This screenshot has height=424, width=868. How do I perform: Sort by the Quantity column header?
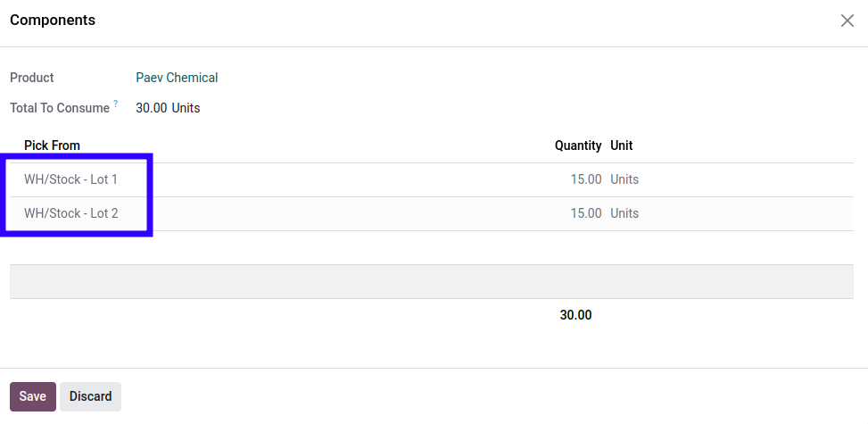(x=578, y=145)
